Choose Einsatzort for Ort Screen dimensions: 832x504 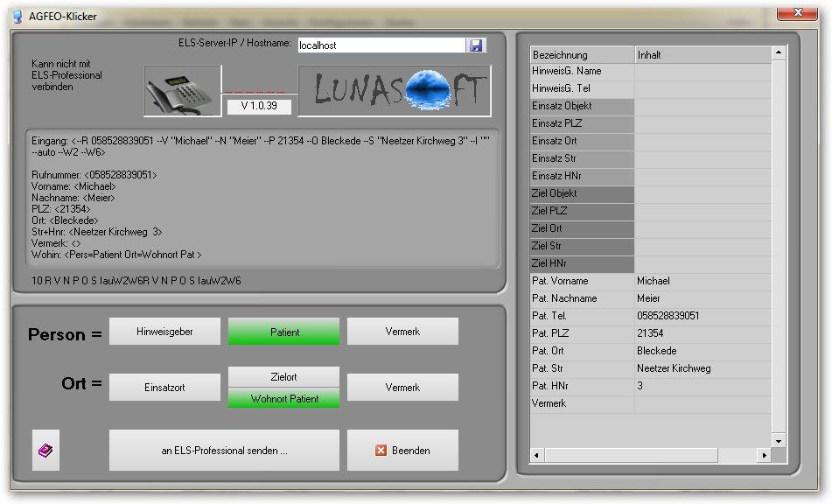click(x=164, y=388)
